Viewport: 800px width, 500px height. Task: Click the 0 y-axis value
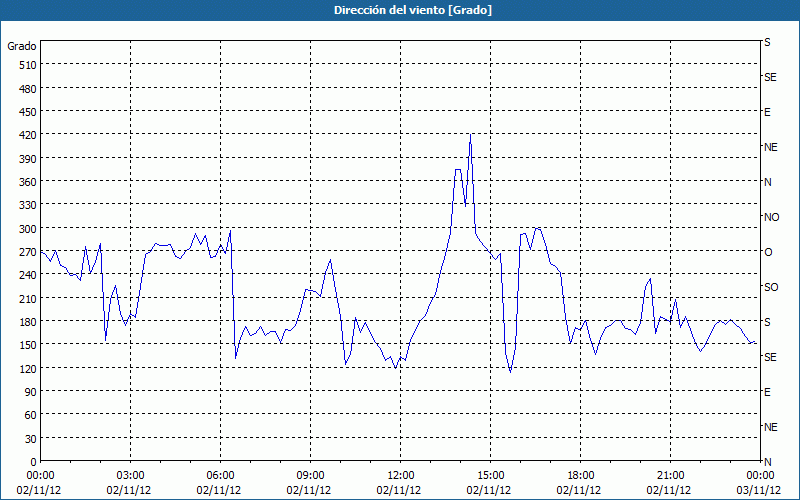[x=34, y=462]
